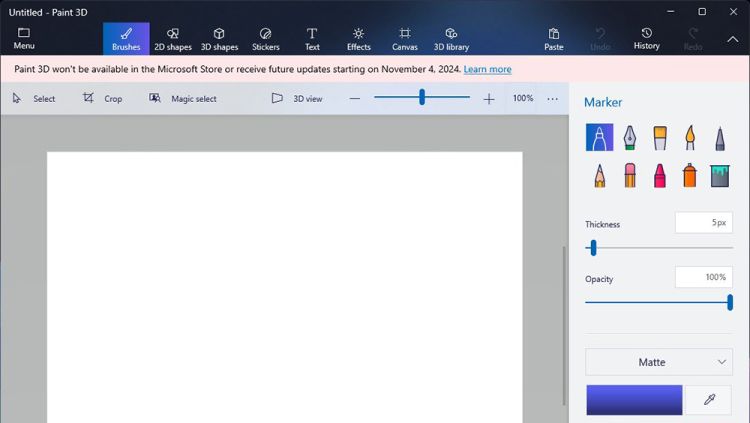Select the Oil brush tool
The width and height of the screenshot is (750, 423).
pyautogui.click(x=660, y=138)
